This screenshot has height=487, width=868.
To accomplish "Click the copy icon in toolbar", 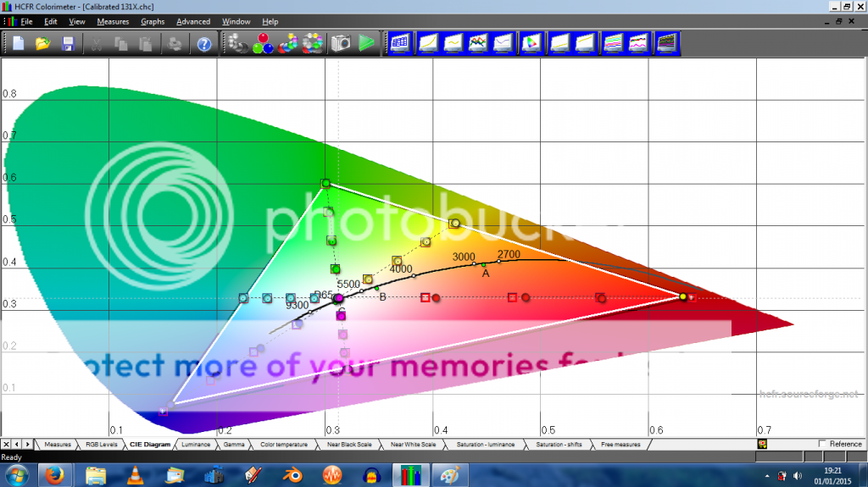I will (x=120, y=43).
